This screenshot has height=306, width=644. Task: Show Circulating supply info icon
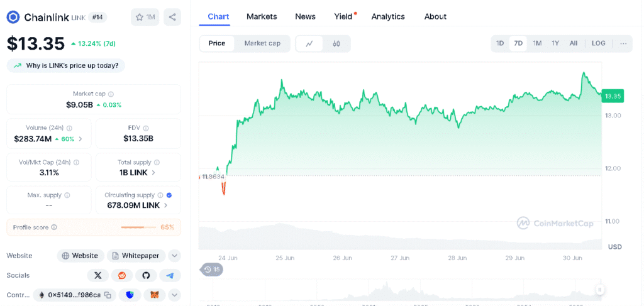(x=160, y=195)
